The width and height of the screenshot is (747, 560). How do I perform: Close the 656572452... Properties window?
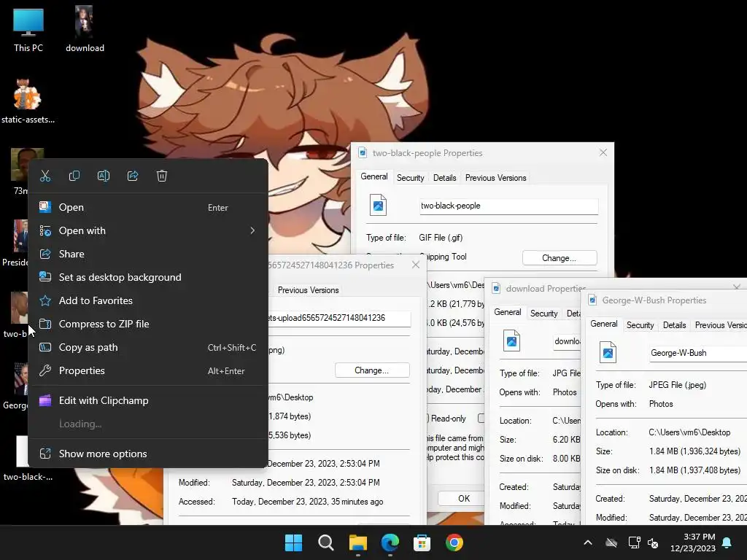click(x=416, y=265)
